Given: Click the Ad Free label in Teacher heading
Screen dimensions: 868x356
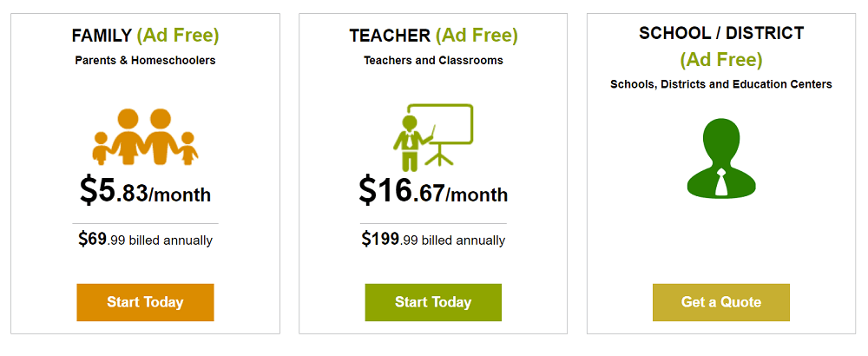Looking at the screenshot, I should [477, 36].
